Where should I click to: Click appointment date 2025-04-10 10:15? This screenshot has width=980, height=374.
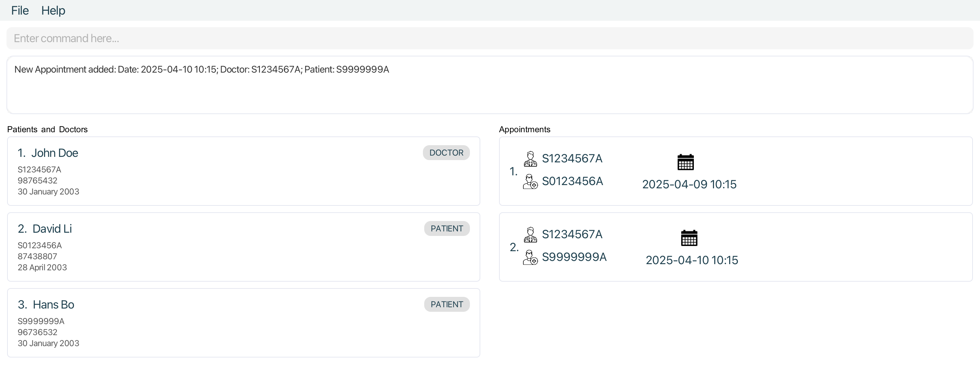click(x=692, y=260)
